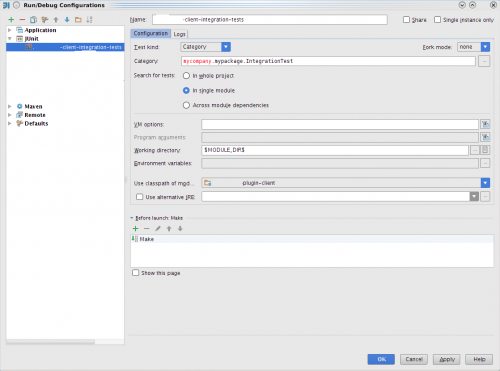Select the Remote tree item
Image resolution: width=500 pixels, height=371 pixels.
[35, 115]
